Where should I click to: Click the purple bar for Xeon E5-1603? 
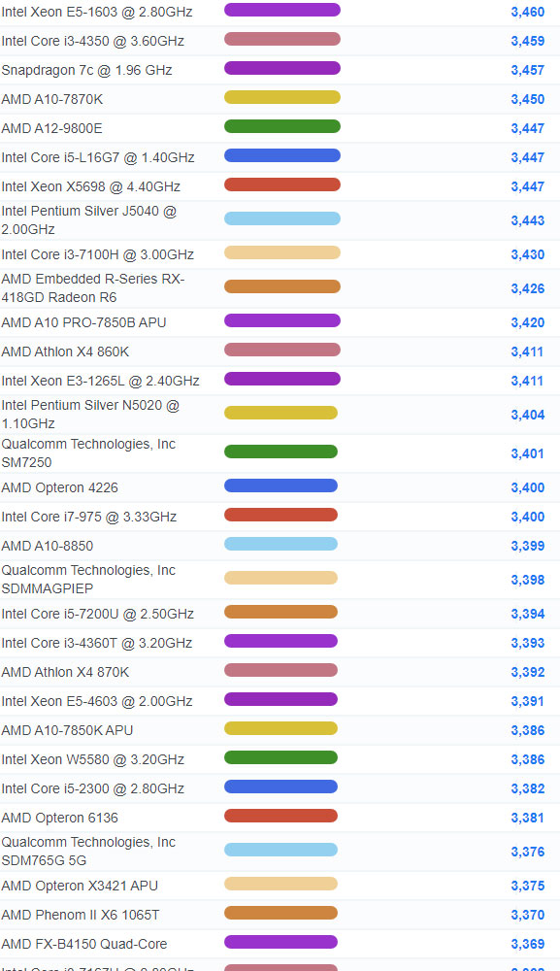(x=282, y=10)
